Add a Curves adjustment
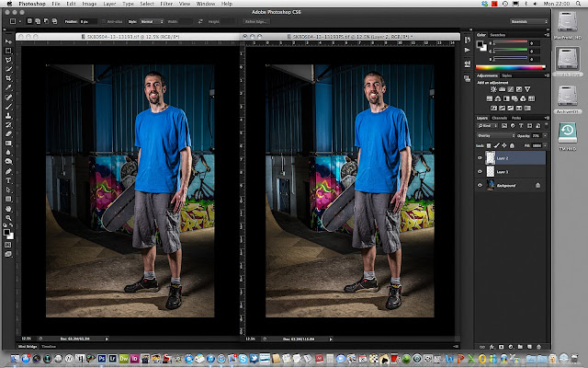Viewport: 588px width, 368px height. click(511, 89)
